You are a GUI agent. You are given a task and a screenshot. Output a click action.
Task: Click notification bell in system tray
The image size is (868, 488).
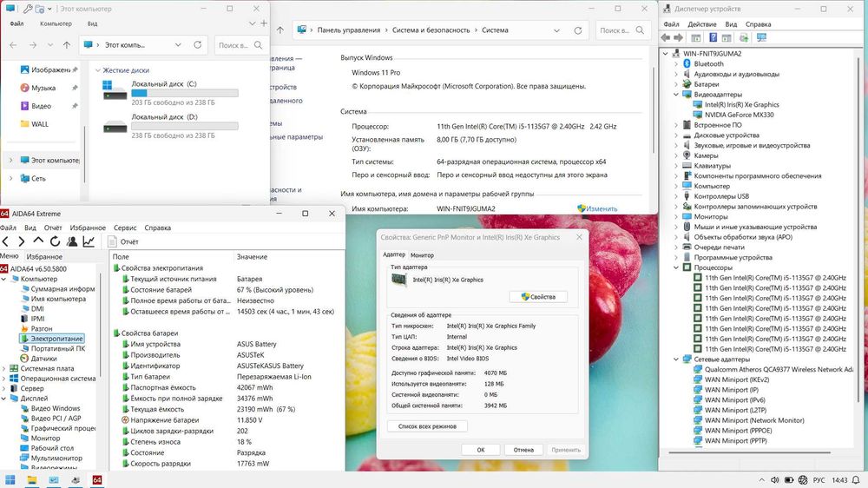856,479
